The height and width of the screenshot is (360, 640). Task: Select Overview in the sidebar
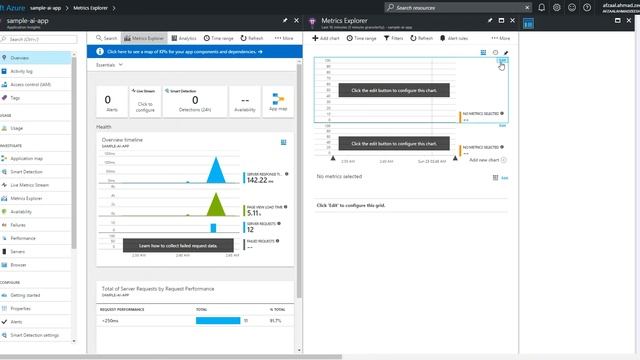(36, 58)
